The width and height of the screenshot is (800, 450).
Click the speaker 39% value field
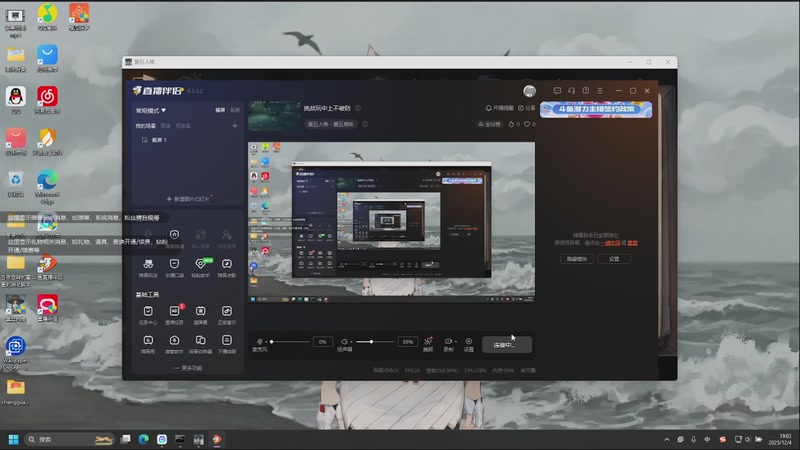(x=408, y=342)
